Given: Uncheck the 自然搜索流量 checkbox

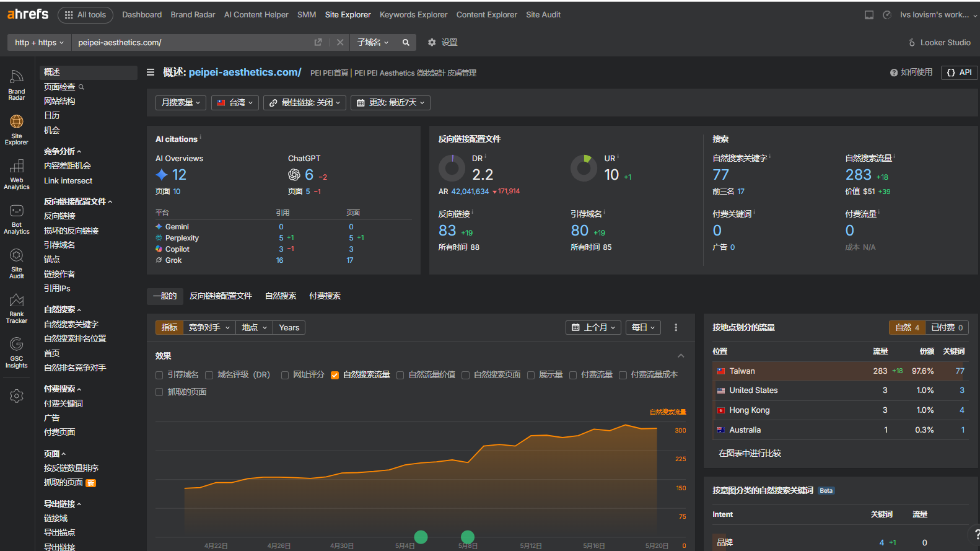Looking at the screenshot, I should [335, 375].
